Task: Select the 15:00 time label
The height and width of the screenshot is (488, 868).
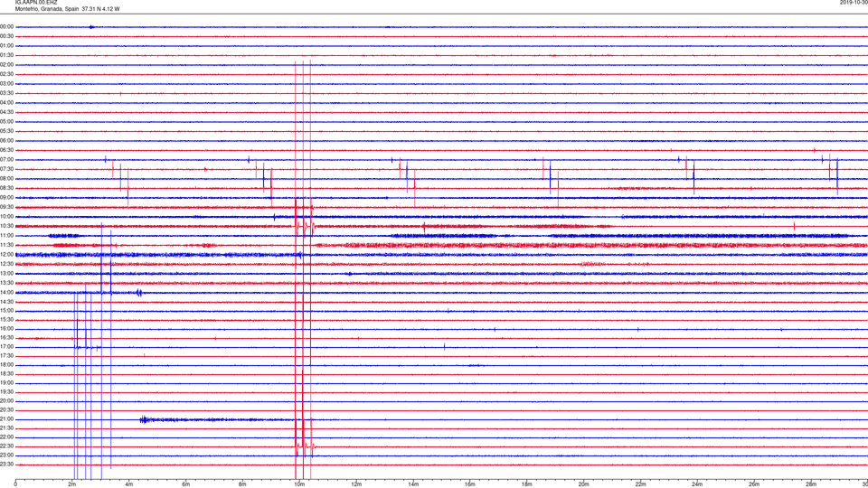Action: pos(6,311)
